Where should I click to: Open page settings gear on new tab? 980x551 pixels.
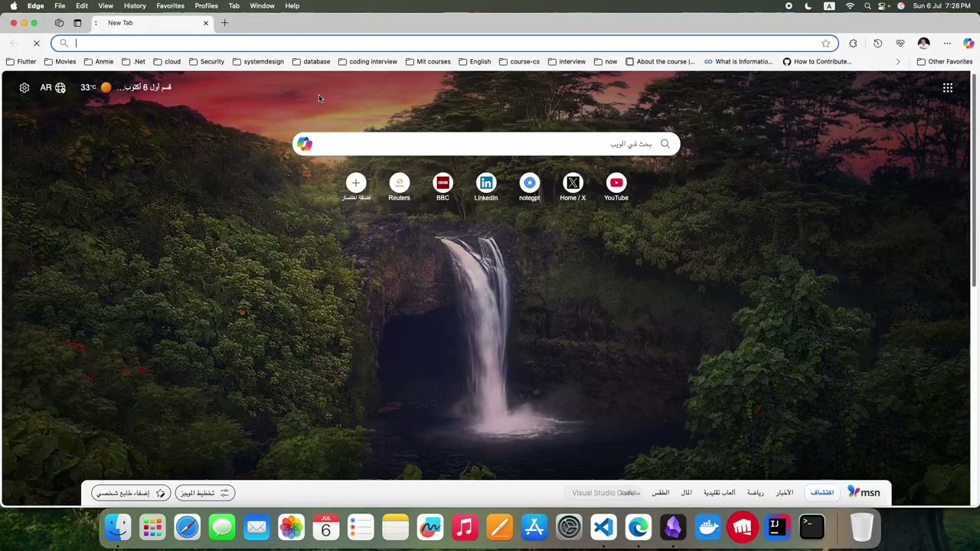point(24,87)
